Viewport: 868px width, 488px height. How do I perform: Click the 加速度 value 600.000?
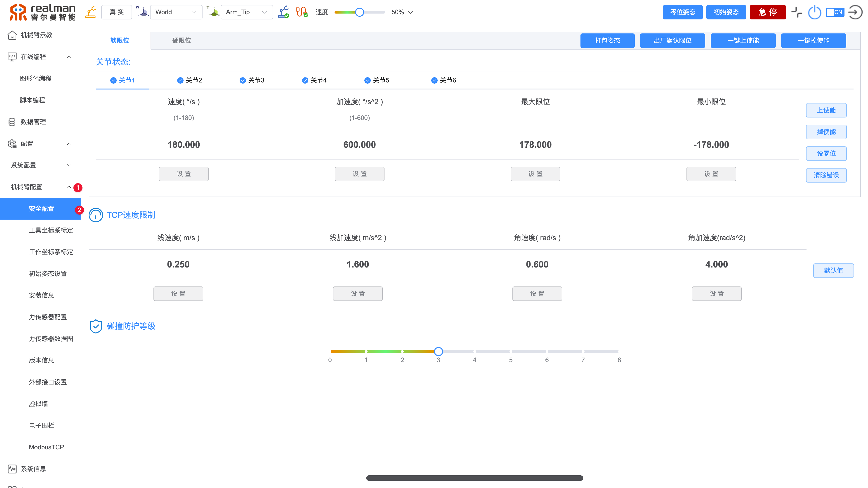click(x=360, y=145)
